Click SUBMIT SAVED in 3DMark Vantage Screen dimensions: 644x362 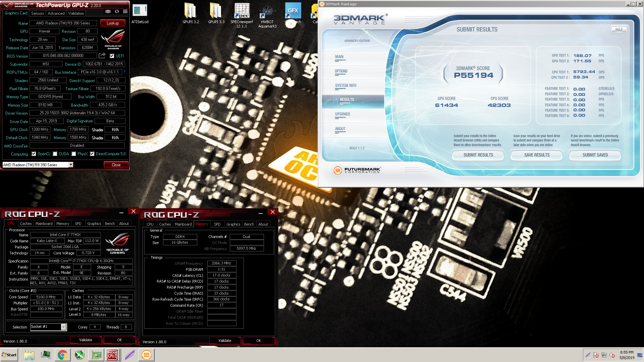595,155
